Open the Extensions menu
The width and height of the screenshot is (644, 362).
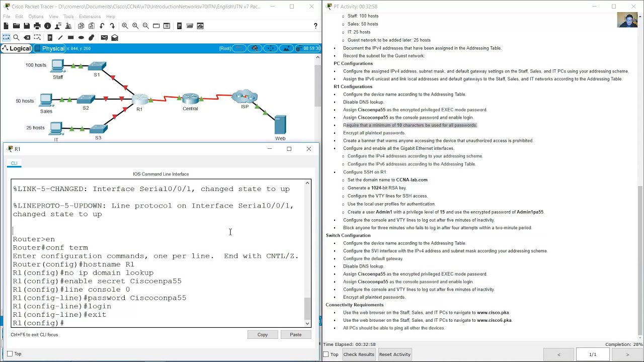coord(90,17)
